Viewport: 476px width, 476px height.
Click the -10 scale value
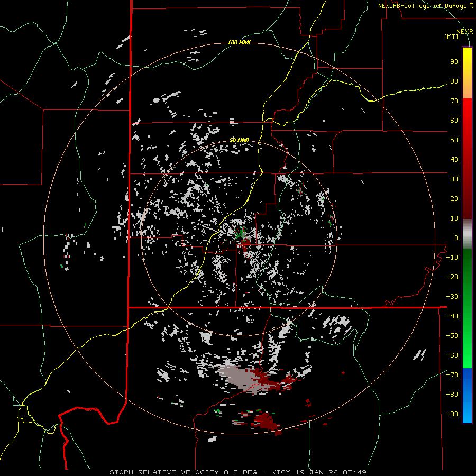pos(452,258)
